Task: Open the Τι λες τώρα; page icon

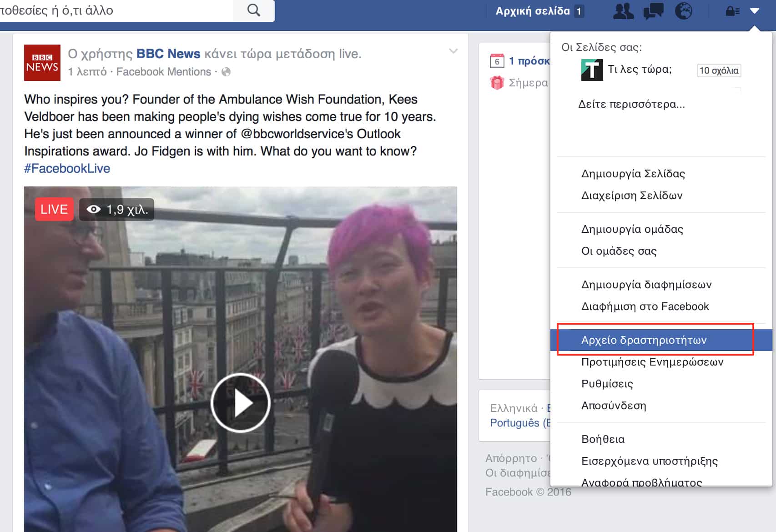Action: tap(592, 70)
